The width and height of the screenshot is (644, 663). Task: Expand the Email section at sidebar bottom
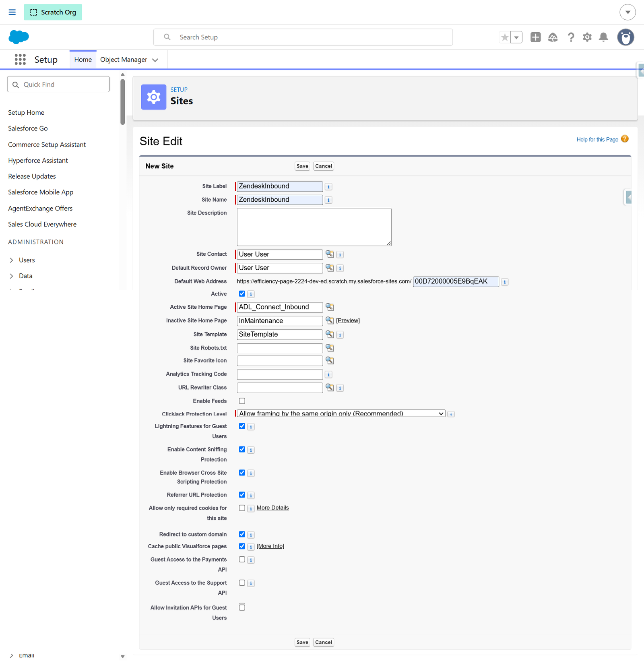(x=11, y=656)
